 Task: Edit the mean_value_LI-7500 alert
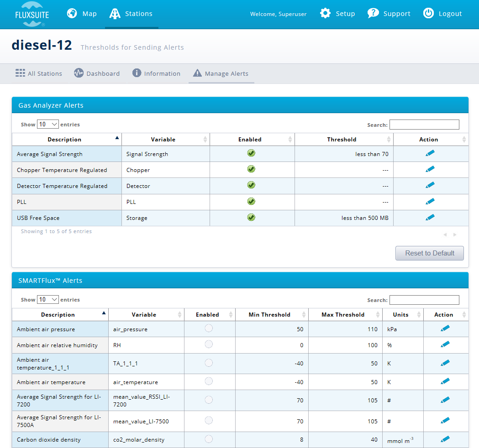pyautogui.click(x=445, y=420)
